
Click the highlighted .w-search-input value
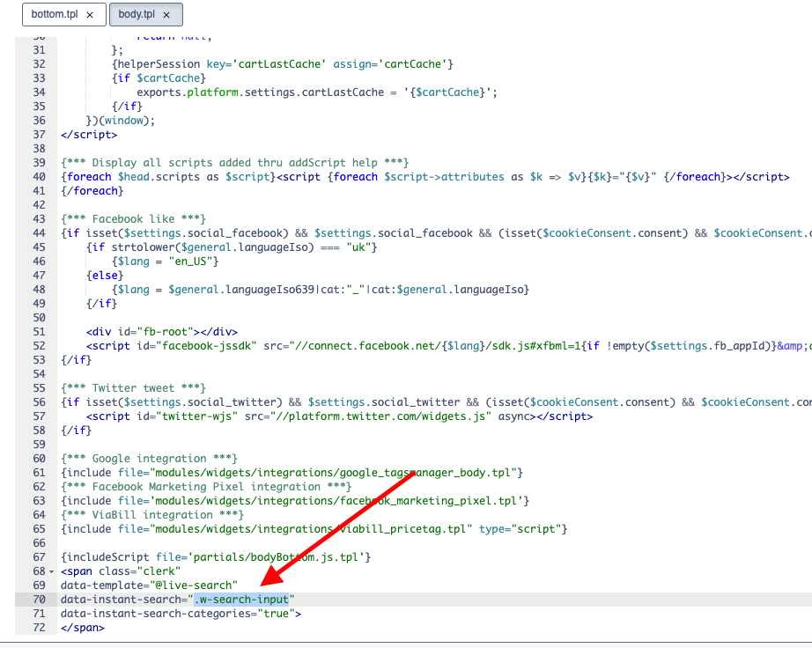point(240,599)
